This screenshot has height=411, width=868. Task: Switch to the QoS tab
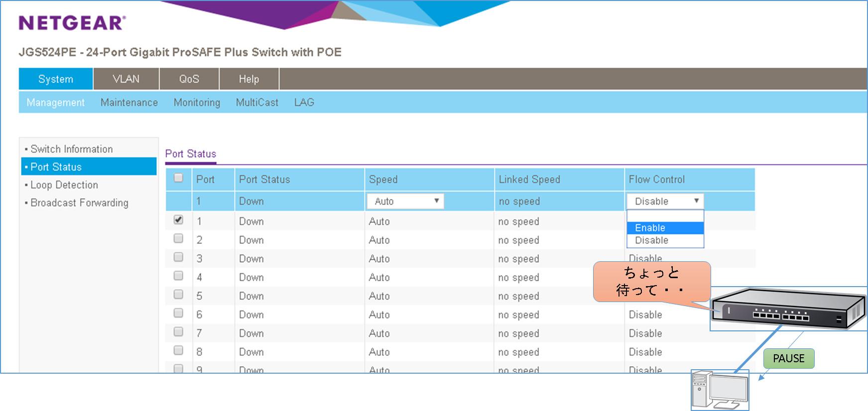click(x=189, y=79)
